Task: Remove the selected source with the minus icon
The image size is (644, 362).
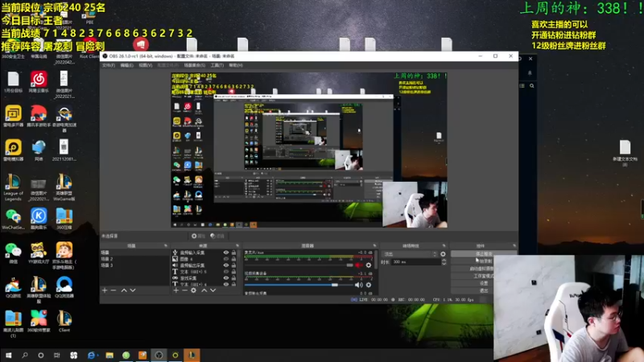Action: coord(184,290)
